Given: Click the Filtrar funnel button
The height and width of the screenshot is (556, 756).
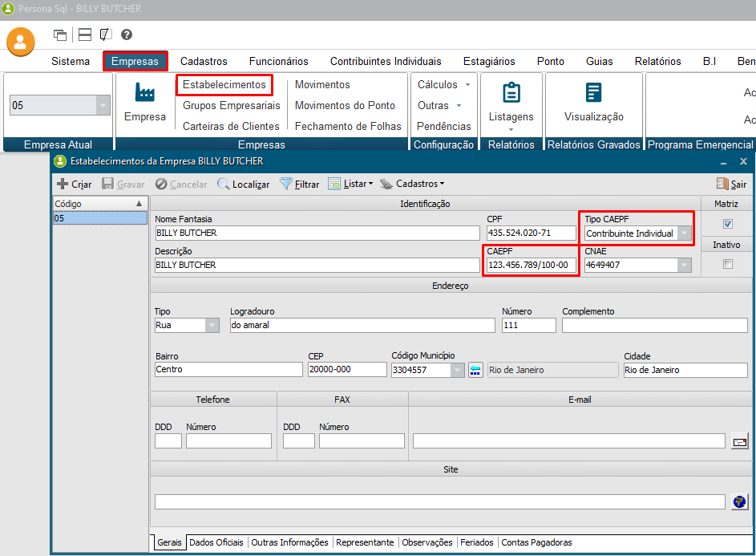Looking at the screenshot, I should pyautogui.click(x=299, y=184).
